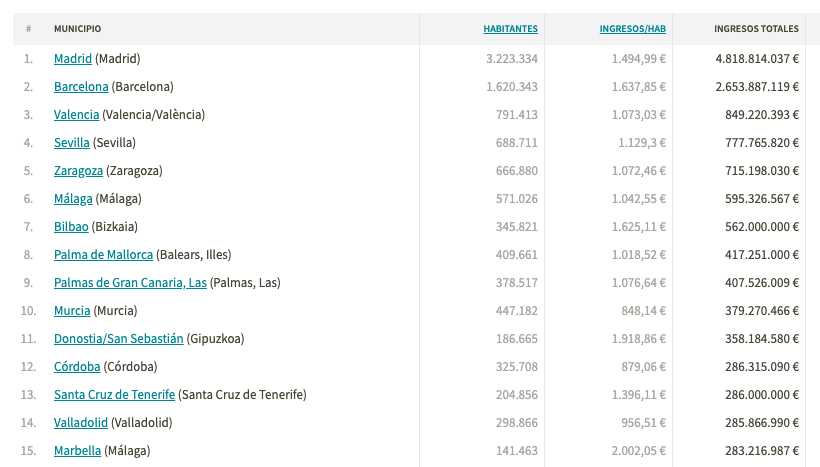
Task: Click the Valladolid link
Action: 81,423
